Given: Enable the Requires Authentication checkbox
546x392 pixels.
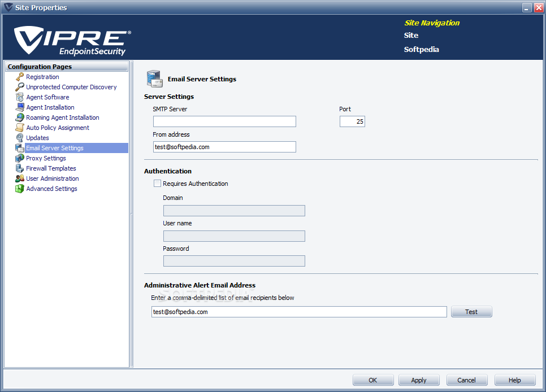Looking at the screenshot, I should click(x=157, y=184).
